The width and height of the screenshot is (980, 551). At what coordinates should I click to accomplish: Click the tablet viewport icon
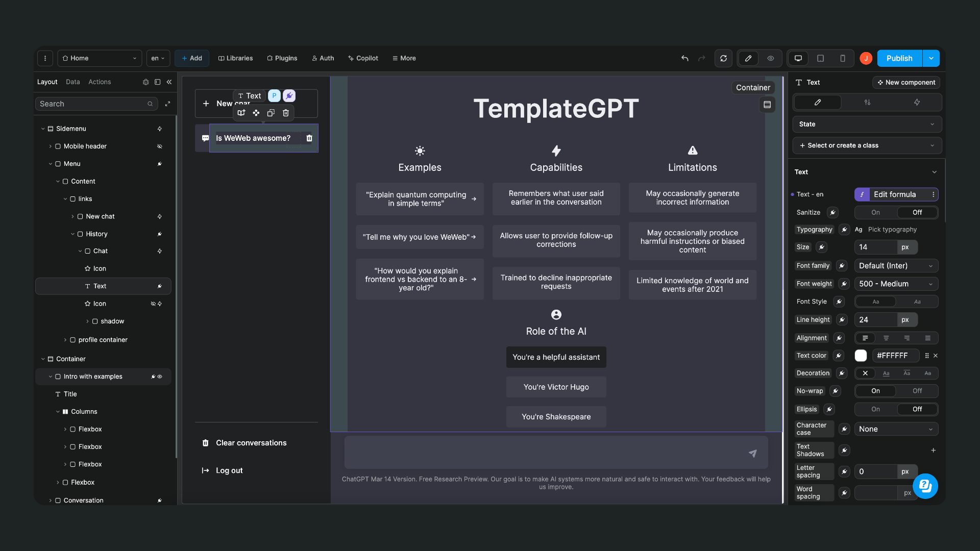click(x=820, y=58)
